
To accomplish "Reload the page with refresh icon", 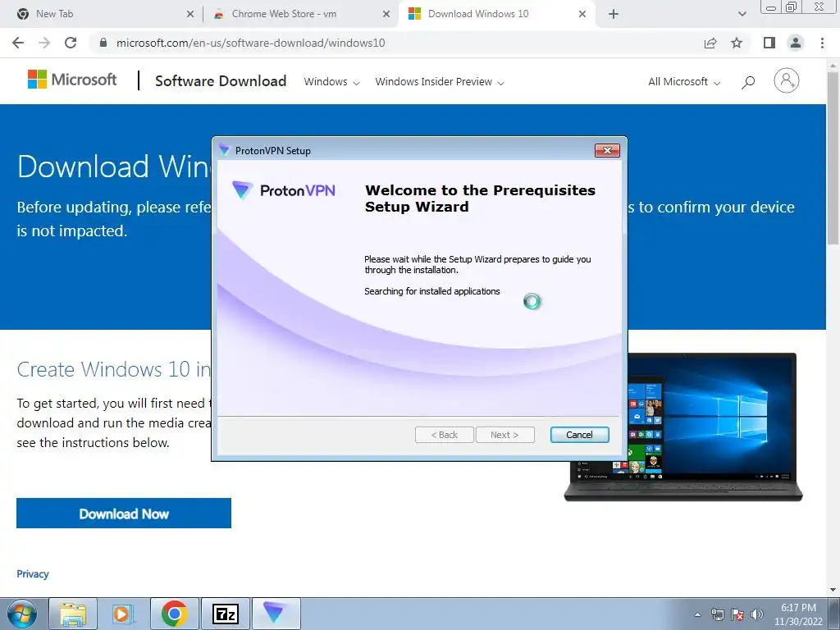I will pyautogui.click(x=71, y=43).
